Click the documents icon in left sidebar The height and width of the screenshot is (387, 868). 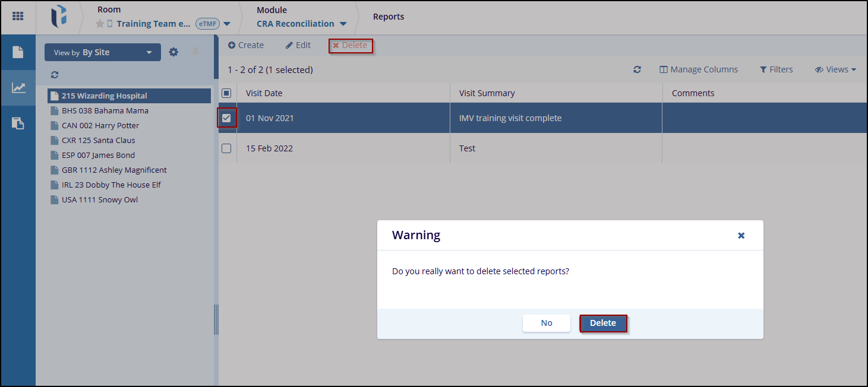pyautogui.click(x=18, y=52)
